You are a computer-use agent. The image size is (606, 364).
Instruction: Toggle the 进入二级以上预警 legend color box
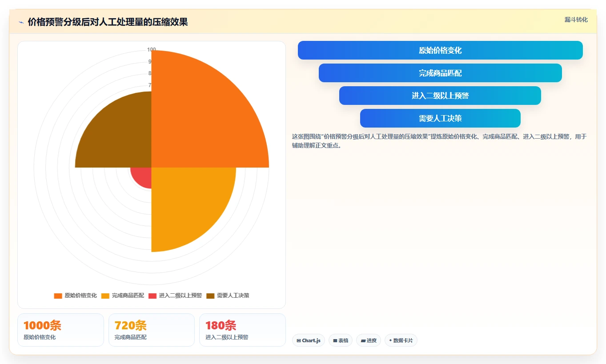(x=153, y=296)
